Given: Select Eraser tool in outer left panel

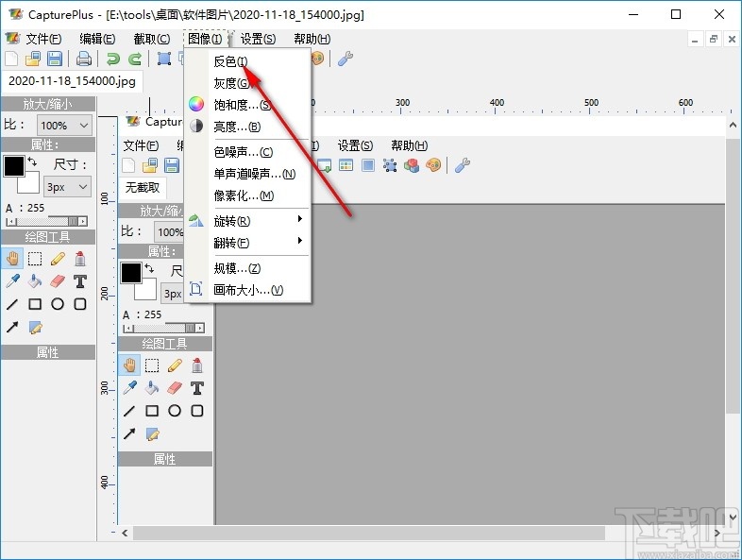Looking at the screenshot, I should tap(58, 281).
